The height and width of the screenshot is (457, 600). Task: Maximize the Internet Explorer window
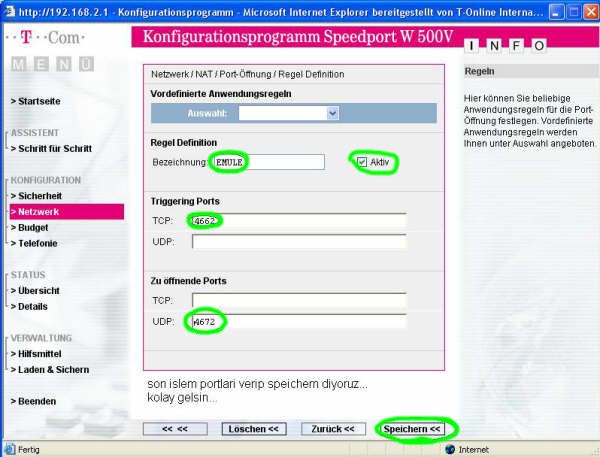point(574,12)
